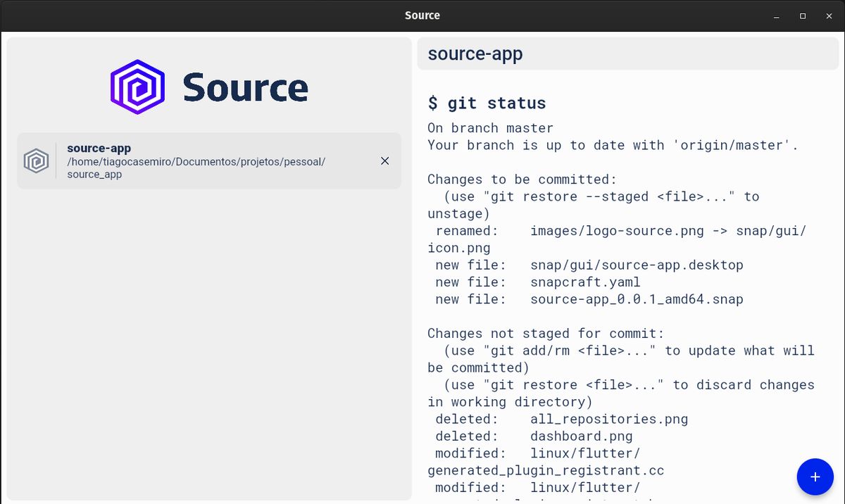Click the repository path under source-app
This screenshot has width=845, height=504.
(x=196, y=168)
